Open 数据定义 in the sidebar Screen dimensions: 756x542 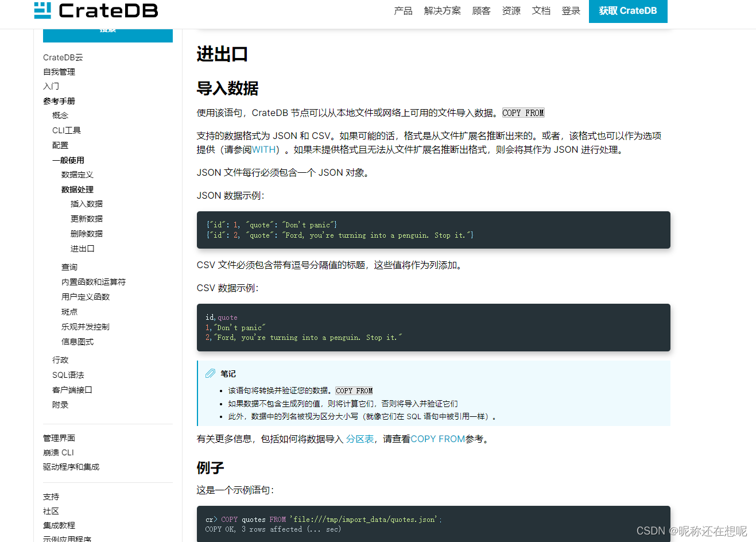click(x=77, y=175)
